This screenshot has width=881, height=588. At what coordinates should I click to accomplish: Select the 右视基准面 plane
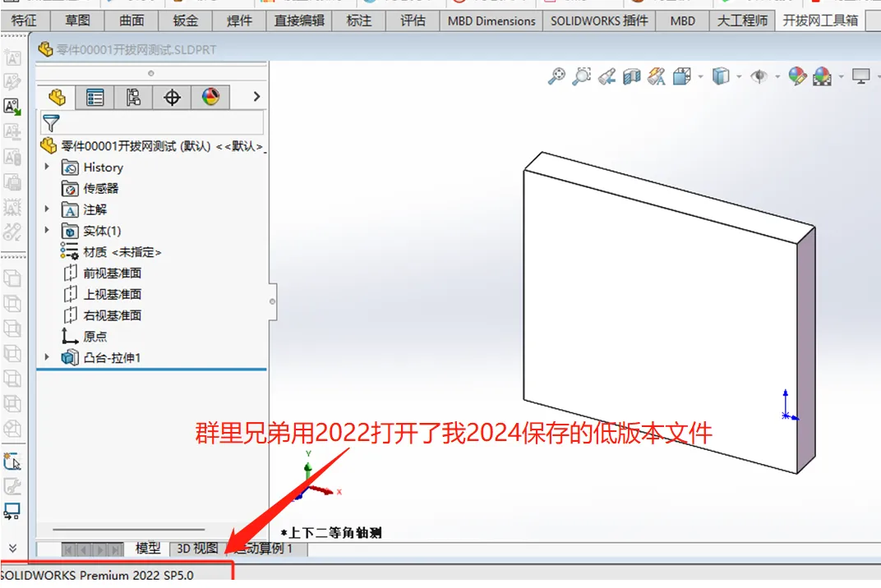(x=102, y=315)
